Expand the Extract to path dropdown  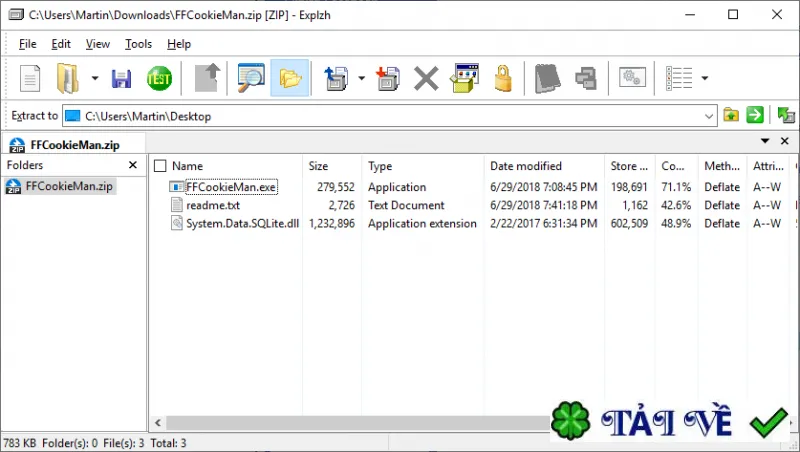[709, 116]
